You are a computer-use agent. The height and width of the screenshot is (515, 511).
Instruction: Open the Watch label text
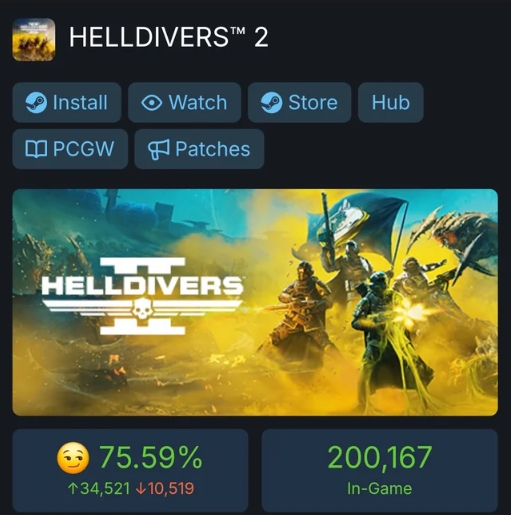[198, 102]
